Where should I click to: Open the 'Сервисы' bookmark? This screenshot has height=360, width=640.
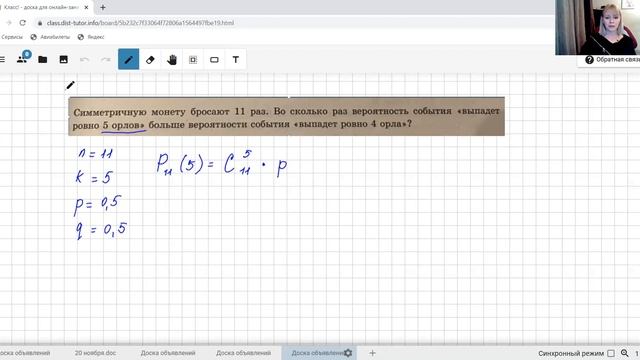point(11,37)
